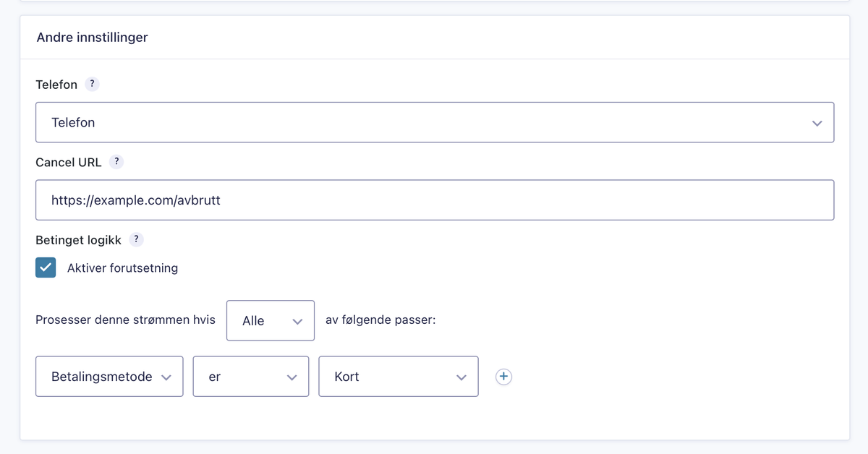This screenshot has height=454, width=868.
Task: Click the Cancel URL field label
Action: click(68, 163)
